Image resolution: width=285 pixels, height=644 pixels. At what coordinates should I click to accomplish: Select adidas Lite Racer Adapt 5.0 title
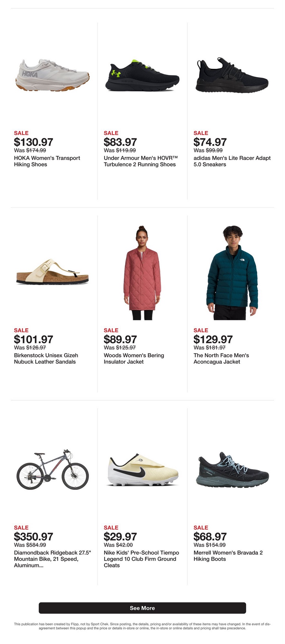pos(232,161)
